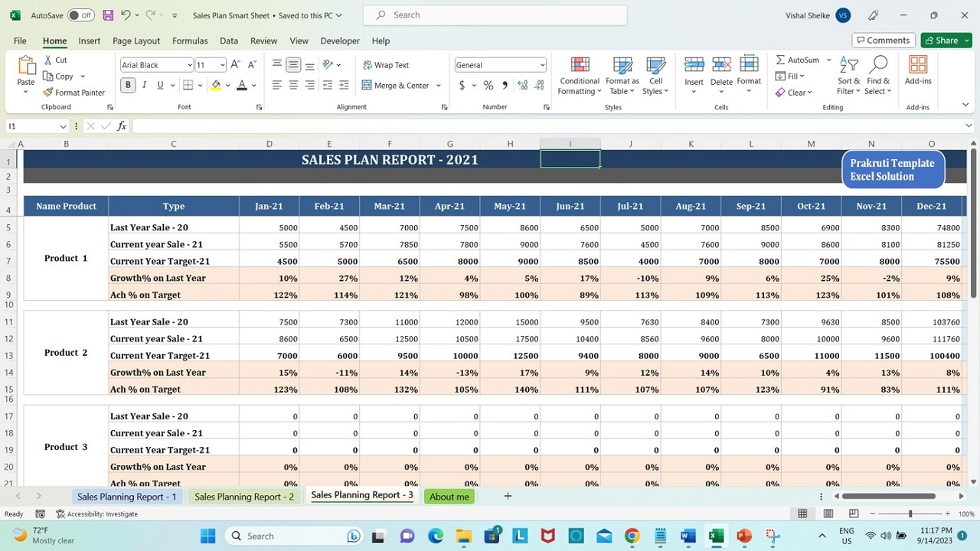This screenshot has width=980, height=551.
Task: Open Excel from the Windows taskbar
Action: click(716, 536)
